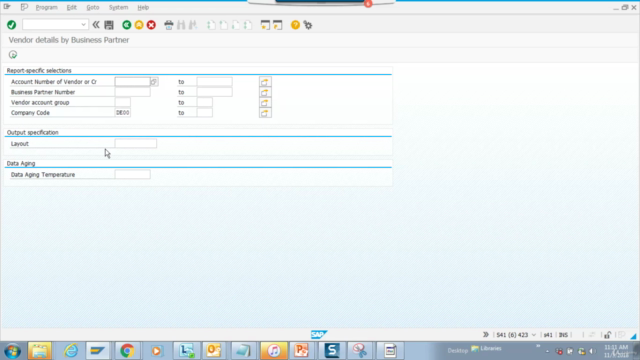This screenshot has height=360, width=640.
Task: Open the Snipping Tool from the taskbar
Action: tap(360, 351)
